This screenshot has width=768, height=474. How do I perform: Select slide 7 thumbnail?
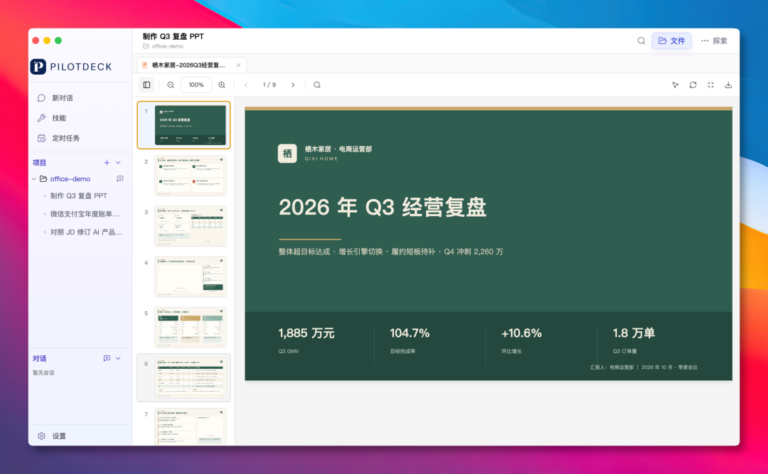point(191,427)
